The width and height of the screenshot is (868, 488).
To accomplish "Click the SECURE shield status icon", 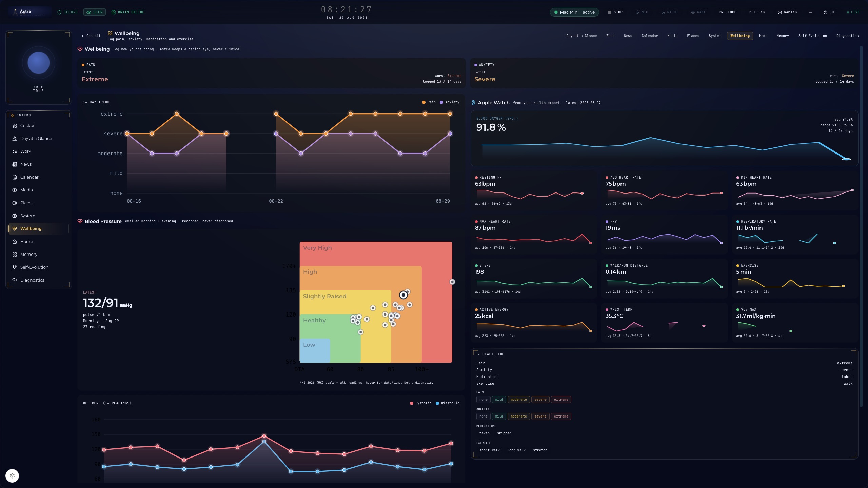I will click(59, 12).
